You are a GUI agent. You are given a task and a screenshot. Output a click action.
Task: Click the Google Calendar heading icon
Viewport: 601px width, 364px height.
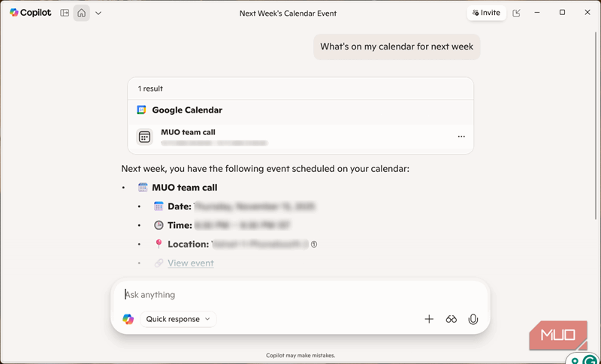(x=141, y=110)
